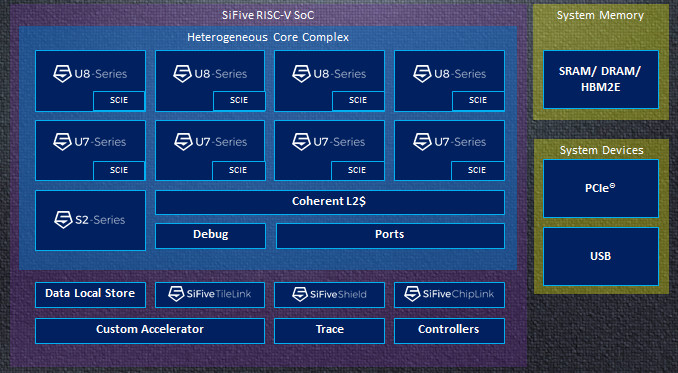Screen dimensions: 678x373
Task: Click the SiFive logo beside TileLink
Action: 176,294
